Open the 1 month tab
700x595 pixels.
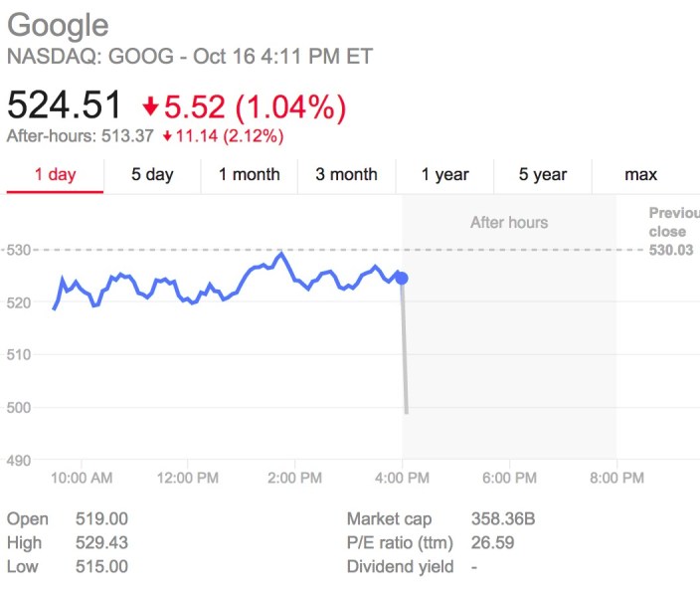click(x=250, y=175)
